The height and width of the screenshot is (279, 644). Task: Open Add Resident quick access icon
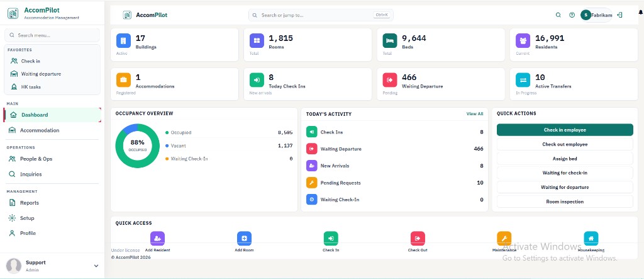pyautogui.click(x=157, y=238)
